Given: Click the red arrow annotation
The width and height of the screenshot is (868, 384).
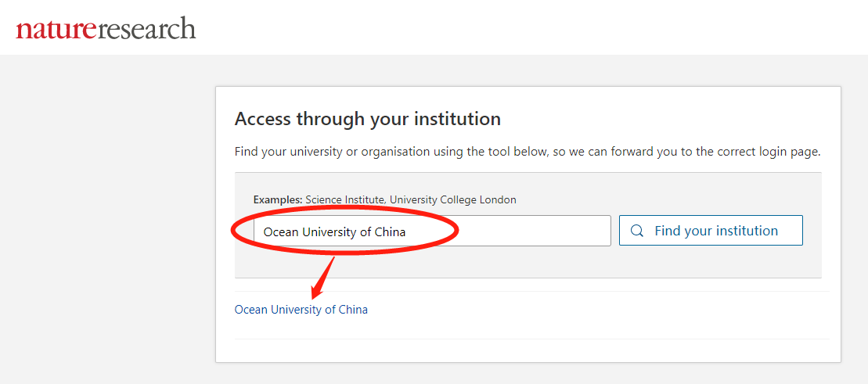Looking at the screenshot, I should click(x=323, y=277).
